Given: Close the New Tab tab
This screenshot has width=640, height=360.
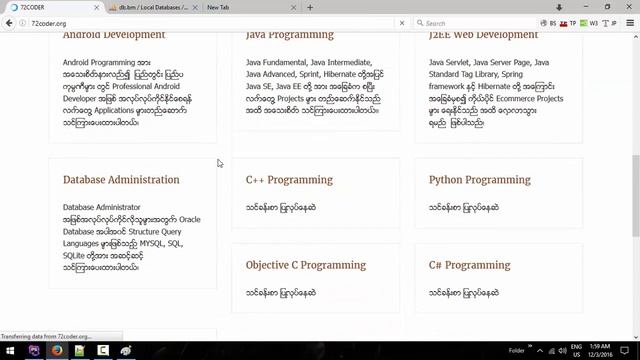Looking at the screenshot, I should coord(293,7).
